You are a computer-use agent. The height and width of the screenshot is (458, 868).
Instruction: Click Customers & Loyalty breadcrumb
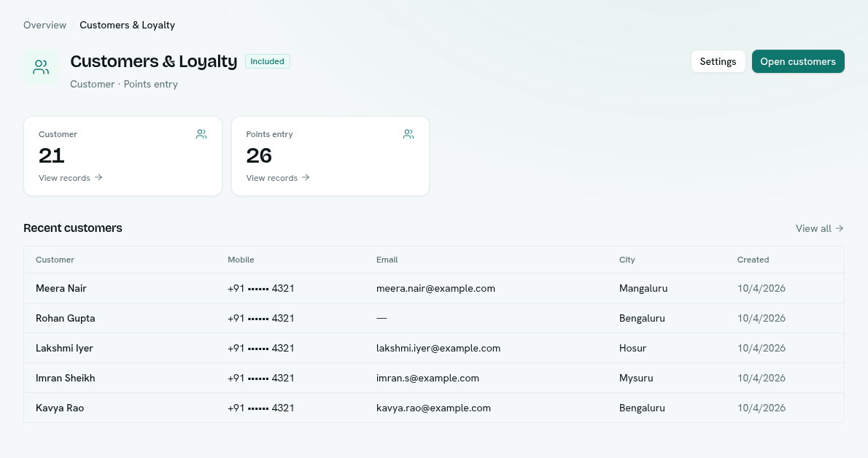(x=128, y=25)
